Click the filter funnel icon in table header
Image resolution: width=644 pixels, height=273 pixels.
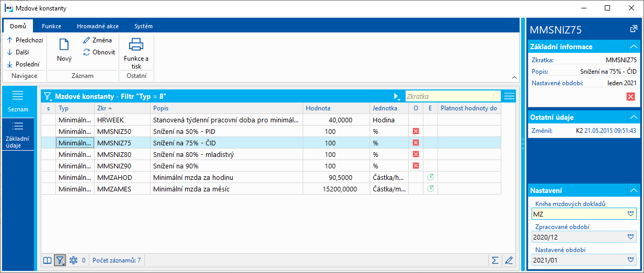tap(48, 96)
